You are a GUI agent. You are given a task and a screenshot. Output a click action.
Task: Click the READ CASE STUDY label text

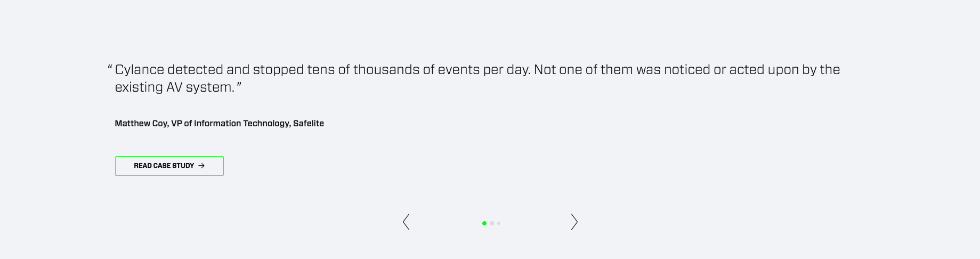tap(164, 166)
